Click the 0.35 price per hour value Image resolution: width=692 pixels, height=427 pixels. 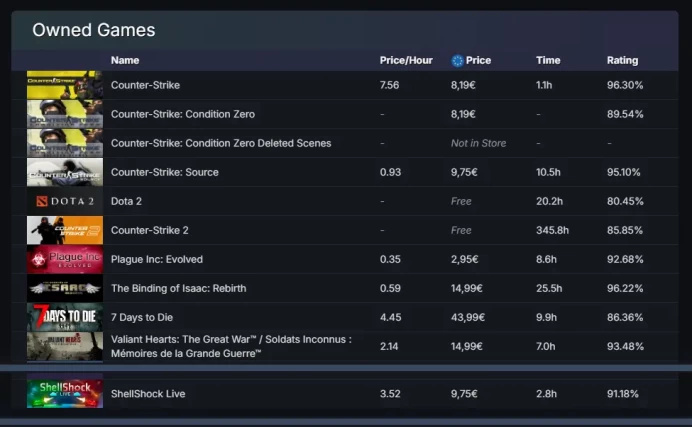390,259
